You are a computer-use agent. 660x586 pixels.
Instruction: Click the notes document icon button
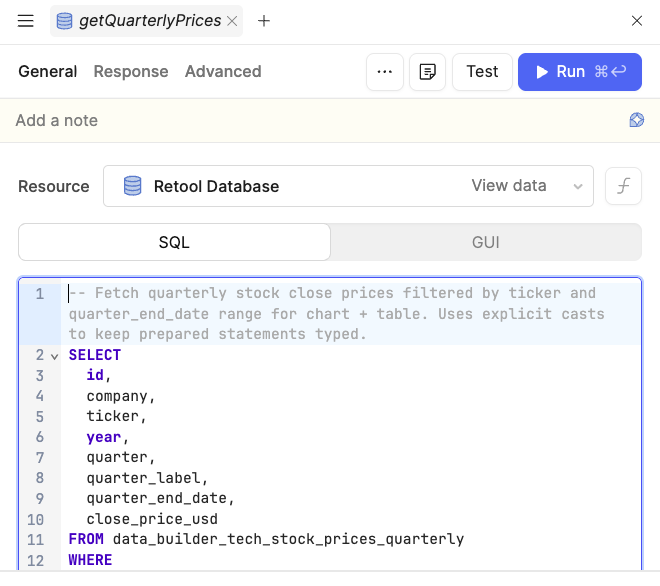point(427,72)
